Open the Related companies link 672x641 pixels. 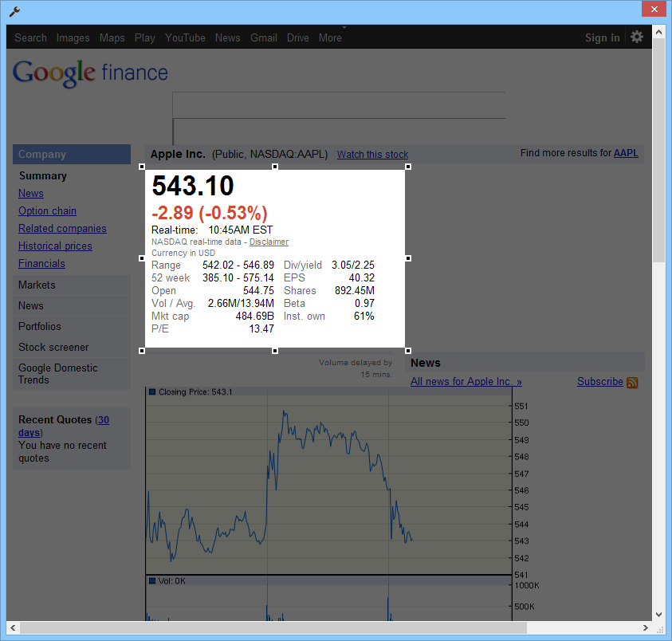(62, 229)
